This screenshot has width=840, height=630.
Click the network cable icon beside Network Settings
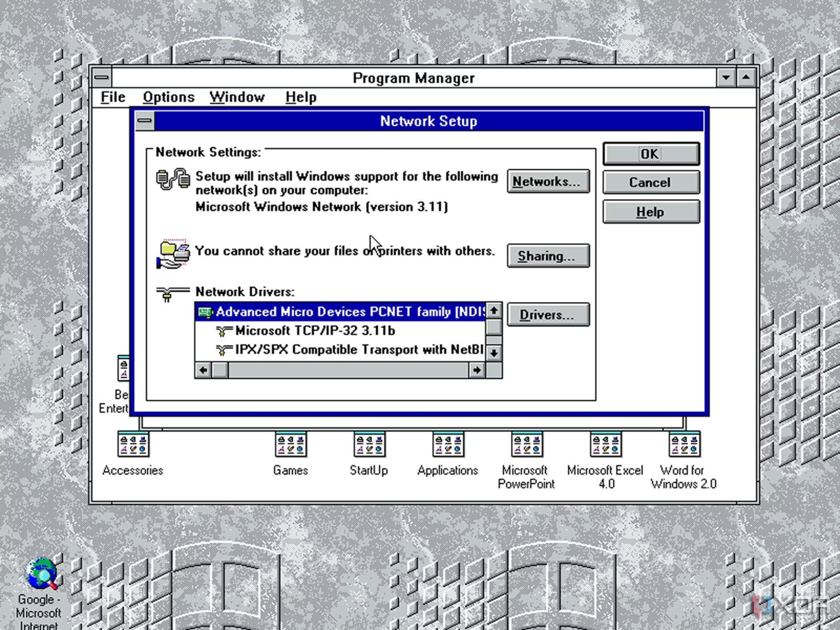[173, 179]
